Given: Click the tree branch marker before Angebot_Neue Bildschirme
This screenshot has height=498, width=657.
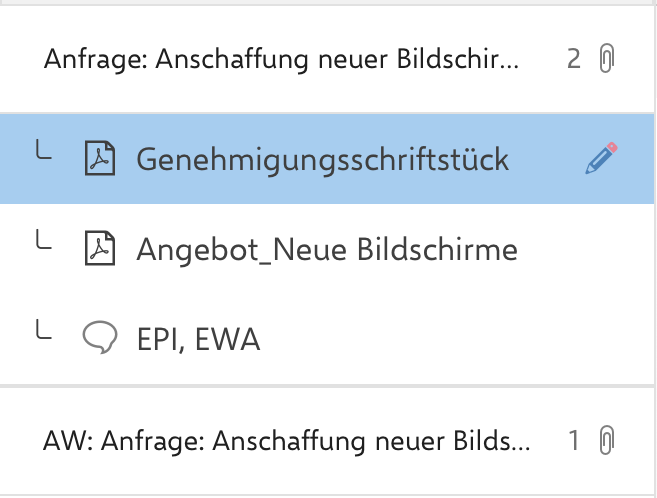Looking at the screenshot, I should (x=43, y=244).
